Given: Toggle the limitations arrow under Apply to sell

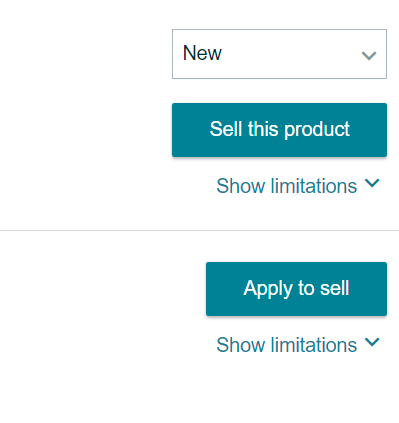Looking at the screenshot, I should pyautogui.click(x=372, y=342).
